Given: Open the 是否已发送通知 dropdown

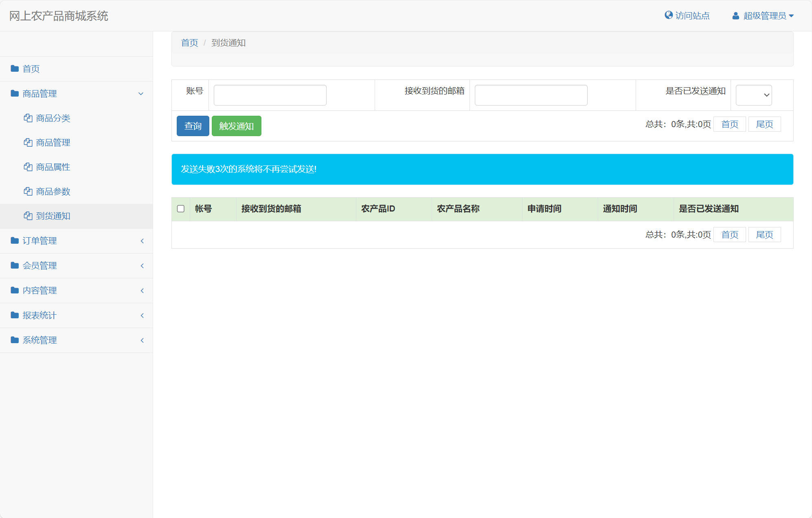Looking at the screenshot, I should (754, 95).
